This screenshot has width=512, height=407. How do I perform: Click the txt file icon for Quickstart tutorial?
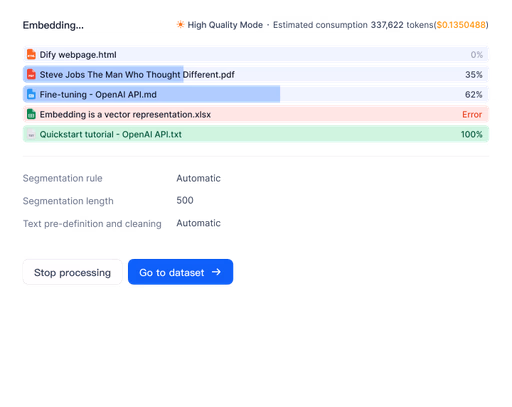click(x=31, y=134)
